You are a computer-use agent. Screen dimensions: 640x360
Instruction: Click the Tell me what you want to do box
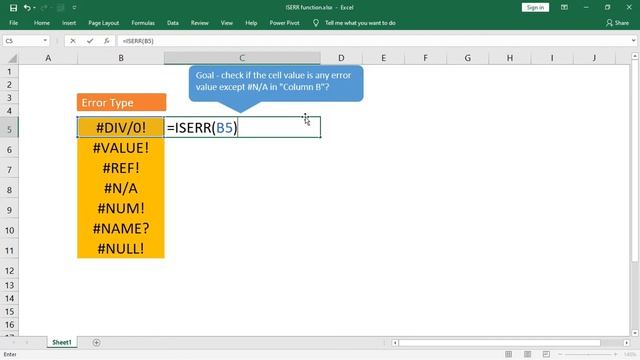[360, 23]
